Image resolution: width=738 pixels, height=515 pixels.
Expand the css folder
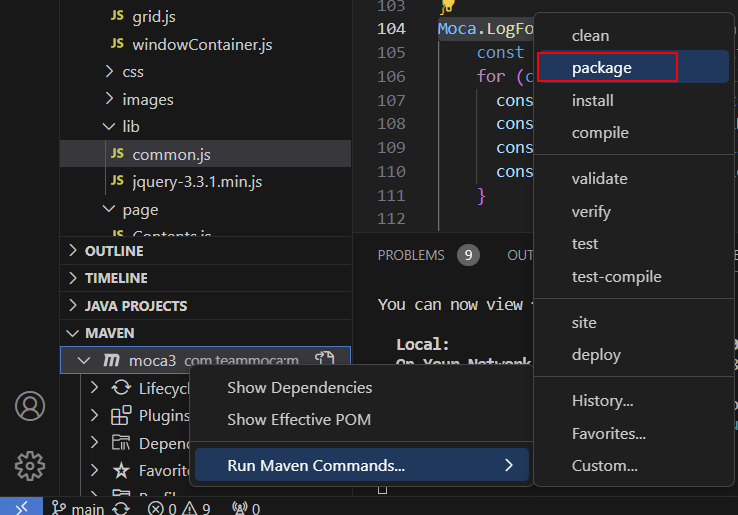[x=109, y=72]
